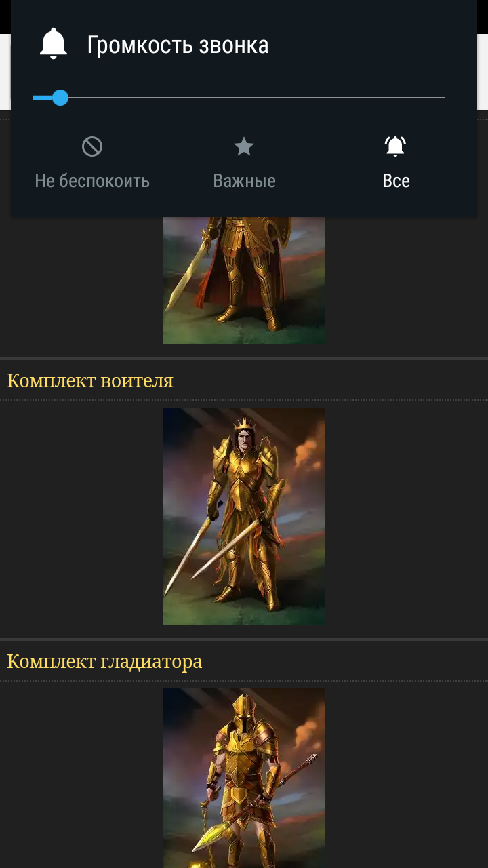Screen dimensions: 488x868
Task: Tap the gladiator's golden helmet in picture
Action: (x=244, y=715)
